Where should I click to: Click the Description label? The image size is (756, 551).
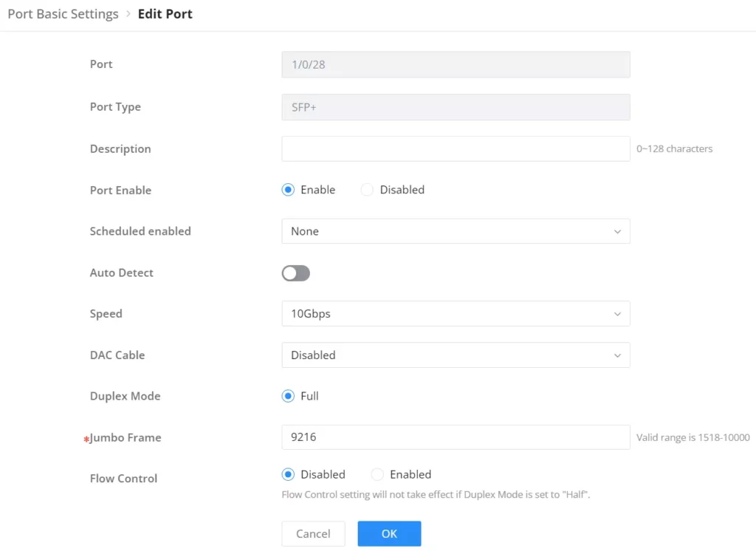click(120, 149)
